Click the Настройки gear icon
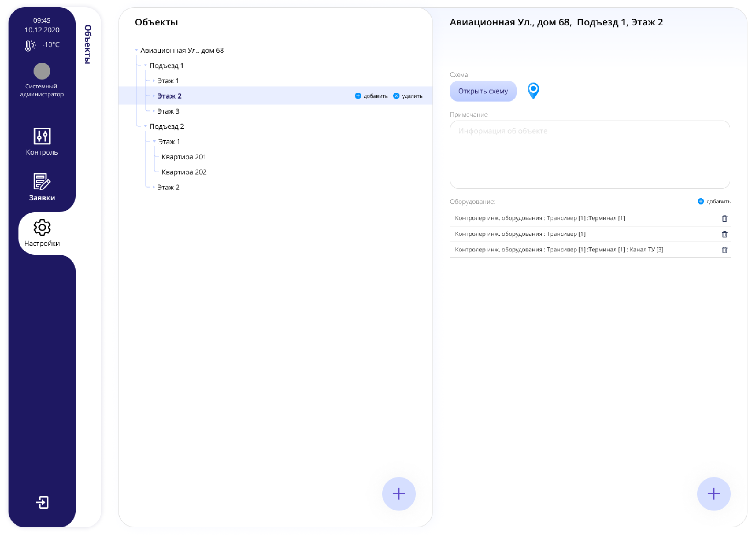756x535 pixels. (42, 228)
